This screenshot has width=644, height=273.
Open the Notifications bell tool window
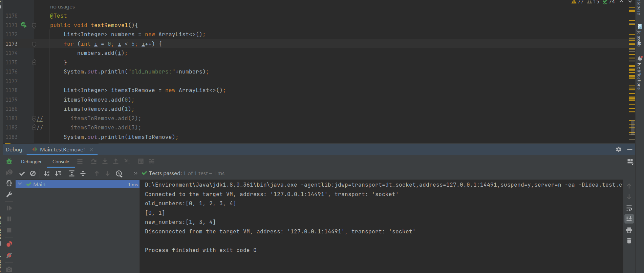pos(639,73)
